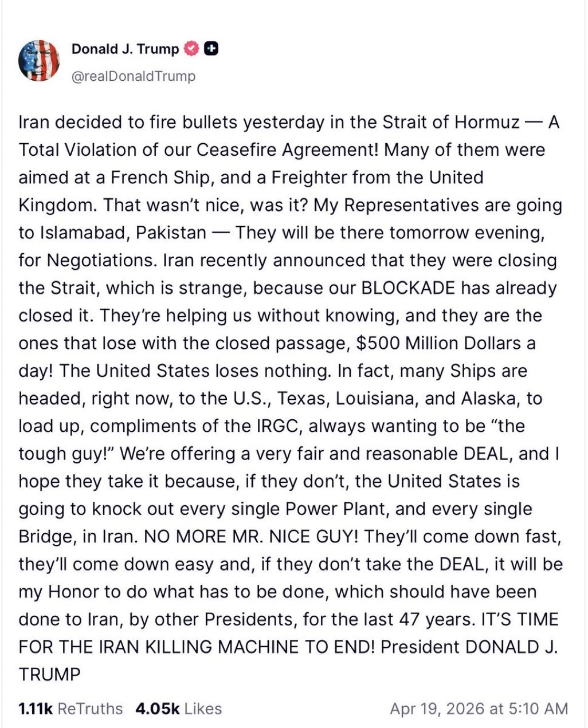Click the word "BLOCKADE" in the post
The image size is (588, 728).
pyautogui.click(x=409, y=288)
